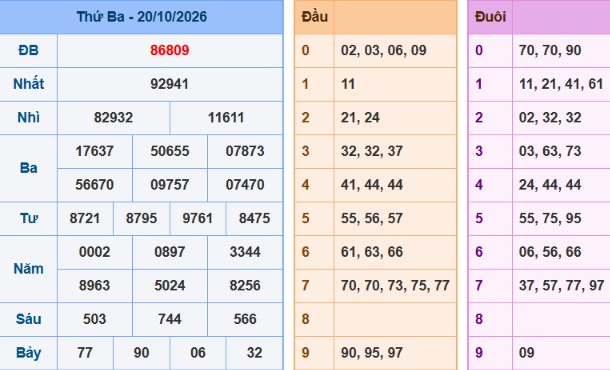Select the Nhì prize label
Image resolution: width=610 pixels, height=370 pixels.
coord(28,117)
